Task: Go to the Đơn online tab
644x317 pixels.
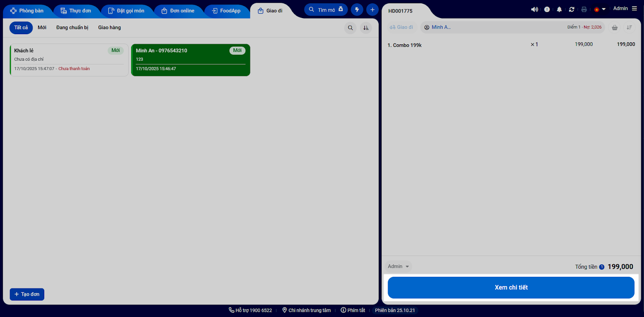Action: point(178,11)
